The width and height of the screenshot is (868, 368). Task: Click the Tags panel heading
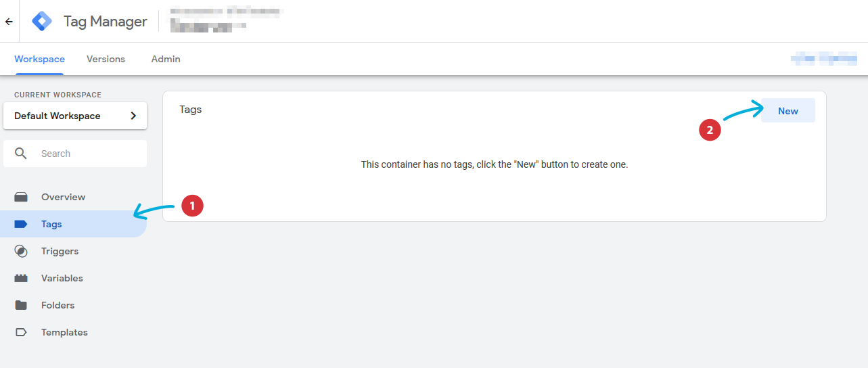(x=191, y=109)
